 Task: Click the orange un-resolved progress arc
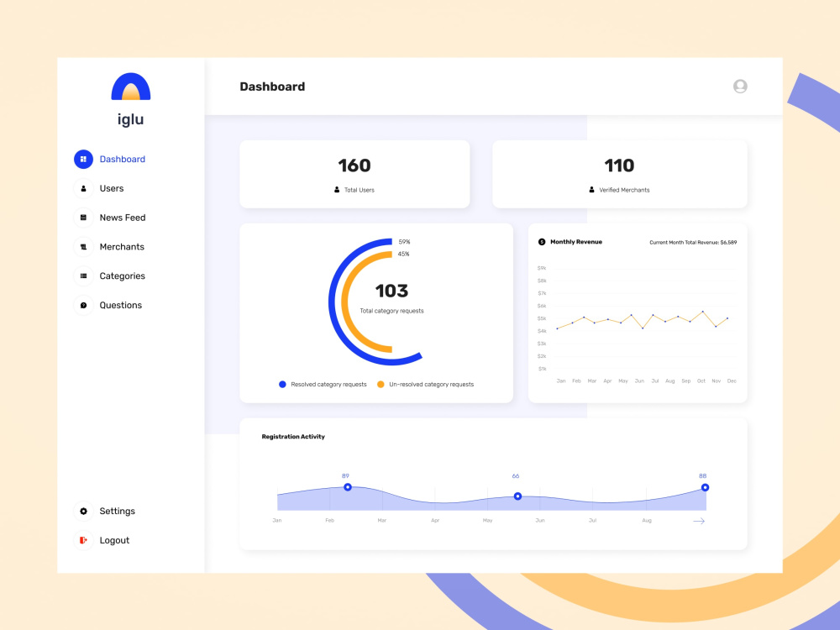[x=344, y=302]
